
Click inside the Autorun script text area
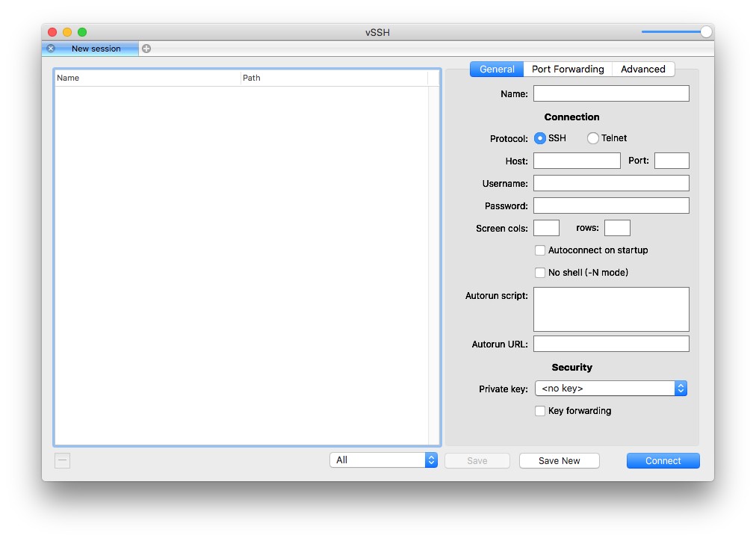point(611,309)
